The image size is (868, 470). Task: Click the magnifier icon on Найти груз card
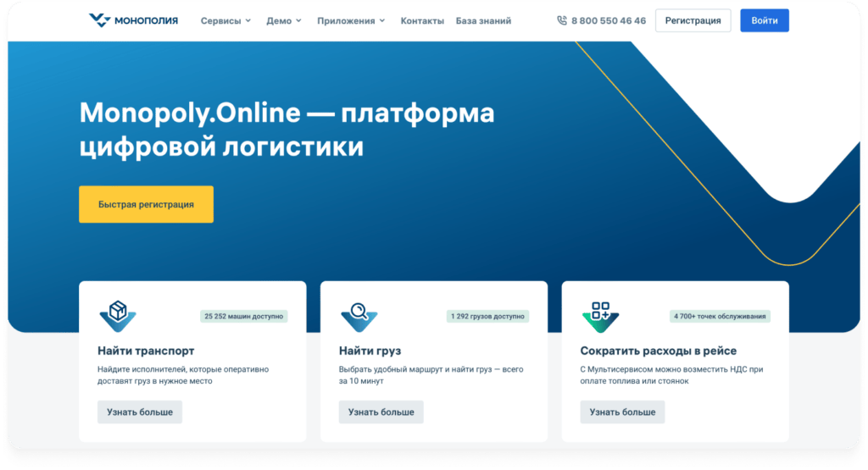(x=359, y=316)
